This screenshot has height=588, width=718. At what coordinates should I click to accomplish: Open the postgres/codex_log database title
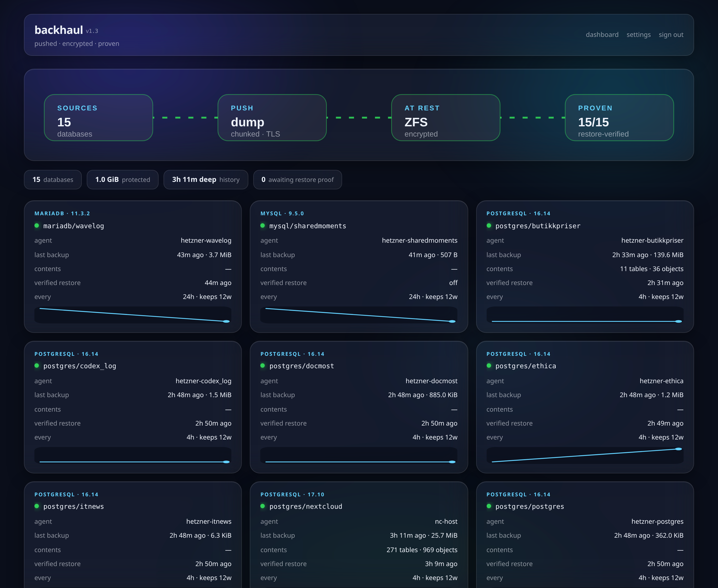pos(80,366)
